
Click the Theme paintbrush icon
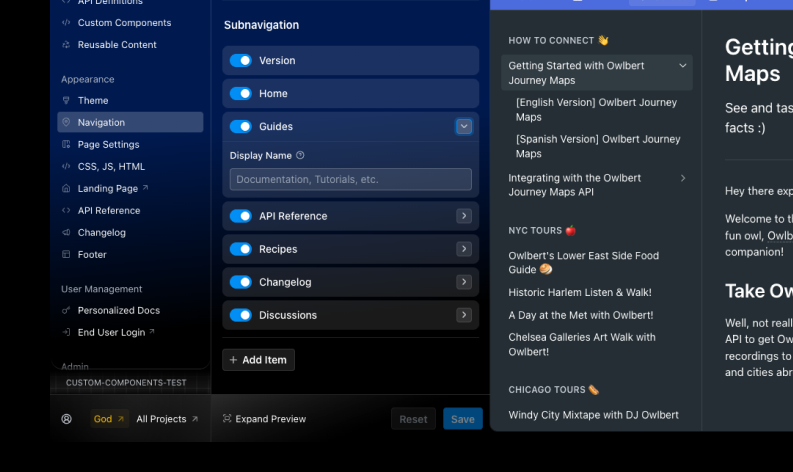click(x=66, y=100)
